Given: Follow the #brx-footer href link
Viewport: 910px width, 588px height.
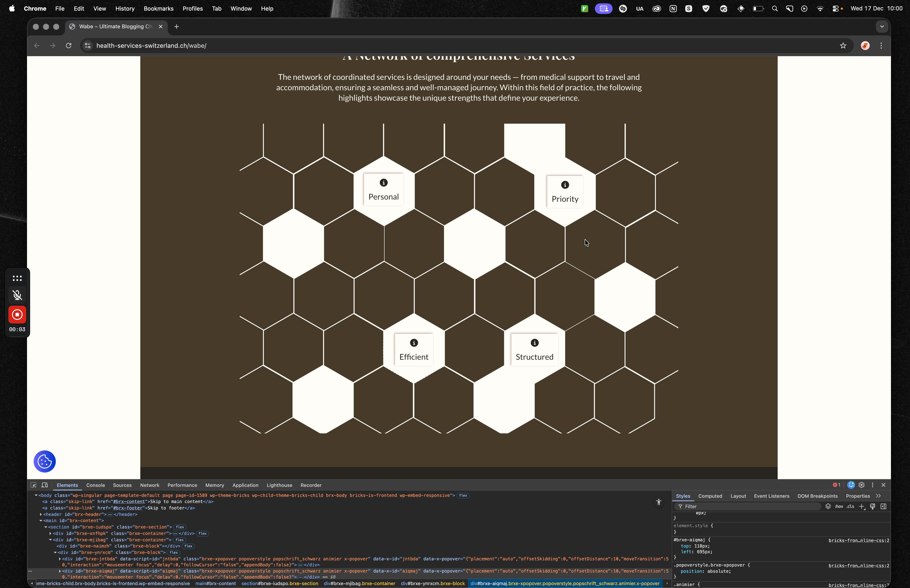Looking at the screenshot, I should coord(128,508).
